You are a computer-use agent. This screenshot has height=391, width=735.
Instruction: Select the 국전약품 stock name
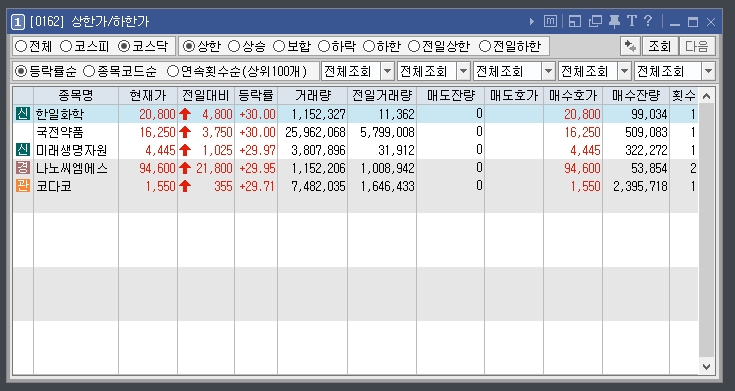tap(60, 132)
